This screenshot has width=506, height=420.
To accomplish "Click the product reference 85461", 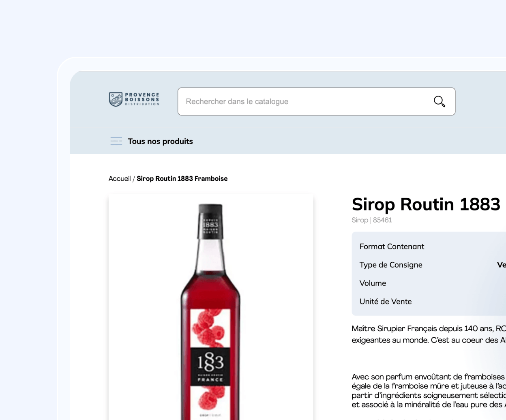I will [382, 220].
